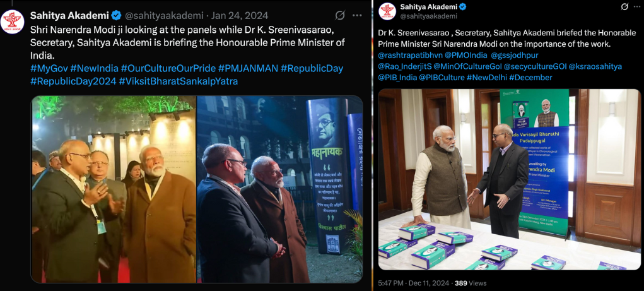Open photo of book release table

[x=509, y=179]
